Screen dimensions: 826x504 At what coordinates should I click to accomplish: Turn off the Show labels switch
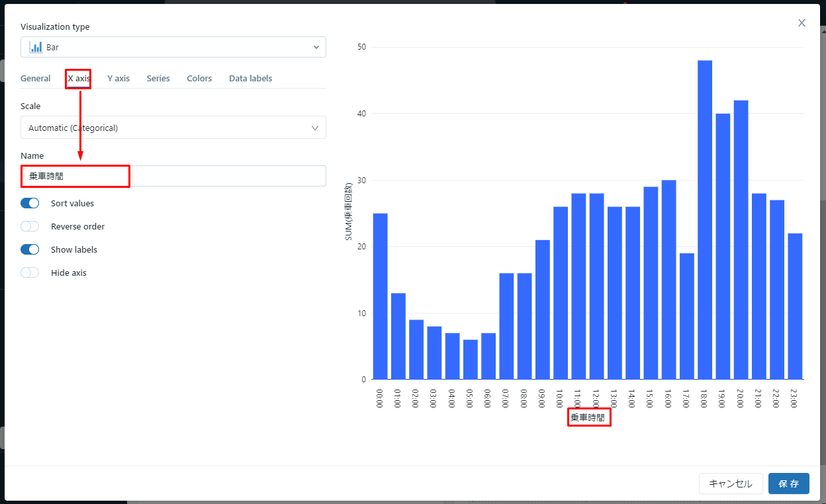coord(30,250)
